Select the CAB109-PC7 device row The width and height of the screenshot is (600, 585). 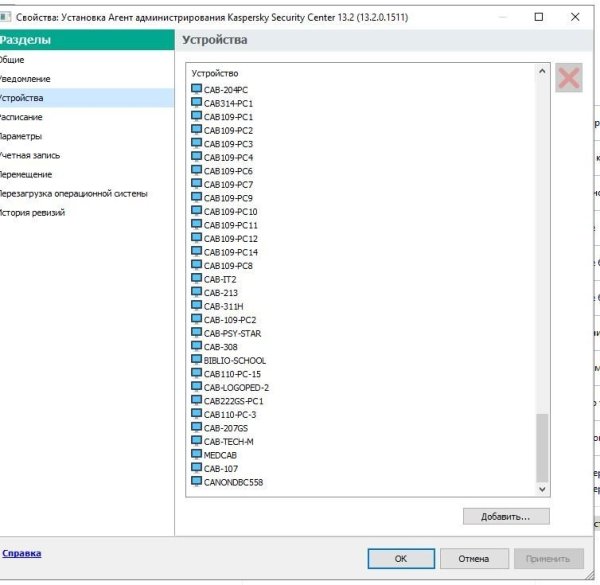pyautogui.click(x=222, y=184)
